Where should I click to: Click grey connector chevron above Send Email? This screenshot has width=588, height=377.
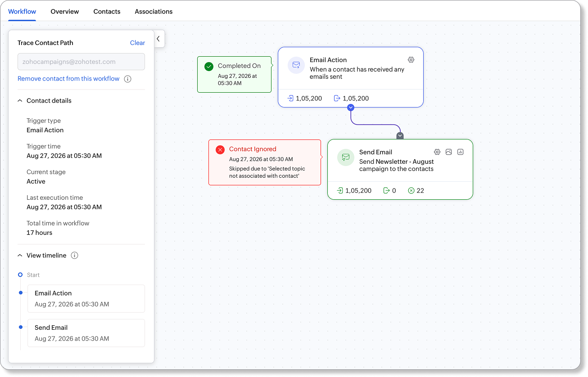point(400,135)
